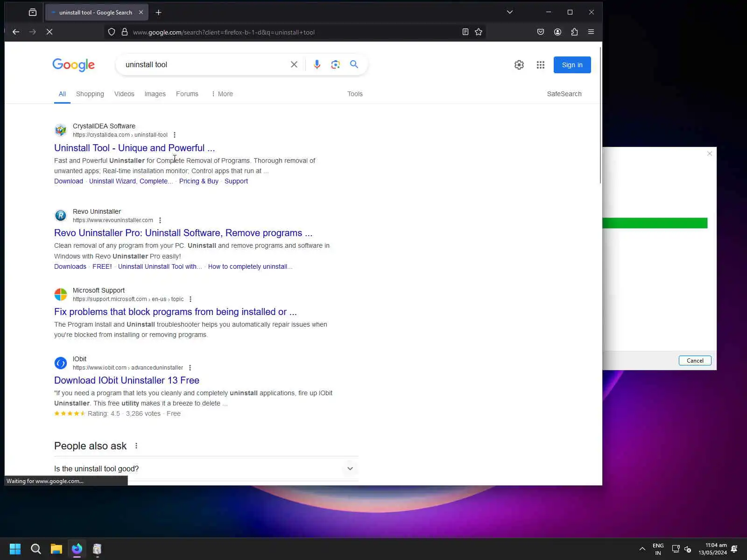
Task: Open How to completely uninstall sitelink
Action: [x=250, y=266]
